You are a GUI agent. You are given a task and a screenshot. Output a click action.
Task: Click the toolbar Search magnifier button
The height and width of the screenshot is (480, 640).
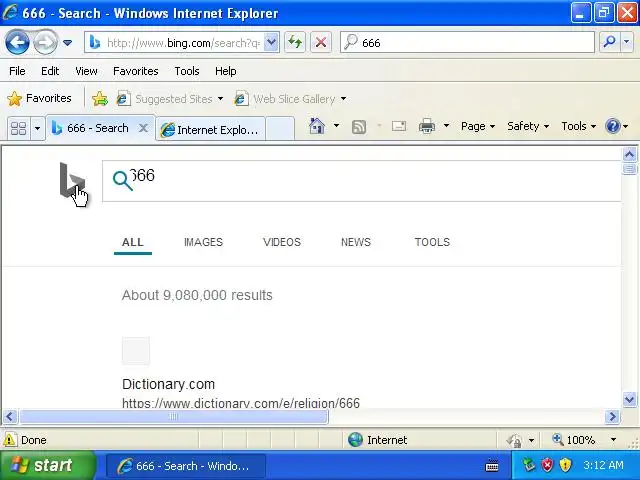coord(609,42)
